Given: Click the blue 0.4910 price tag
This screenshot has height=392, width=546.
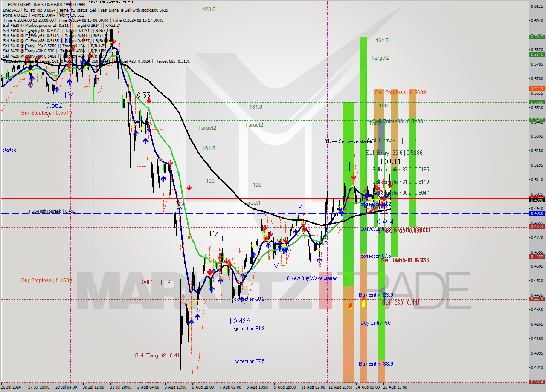Looking at the screenshot, I should click(537, 213).
